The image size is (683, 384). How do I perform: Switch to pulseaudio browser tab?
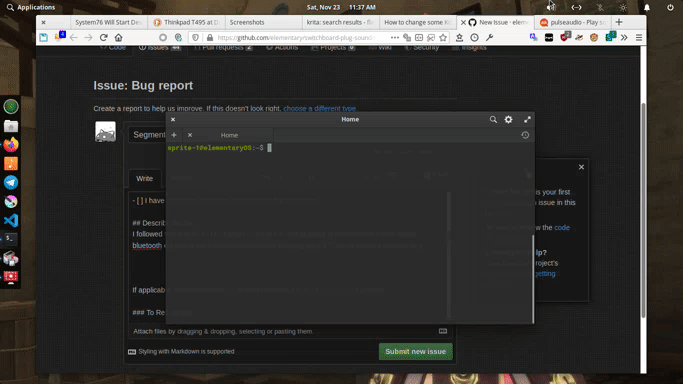tap(573, 22)
